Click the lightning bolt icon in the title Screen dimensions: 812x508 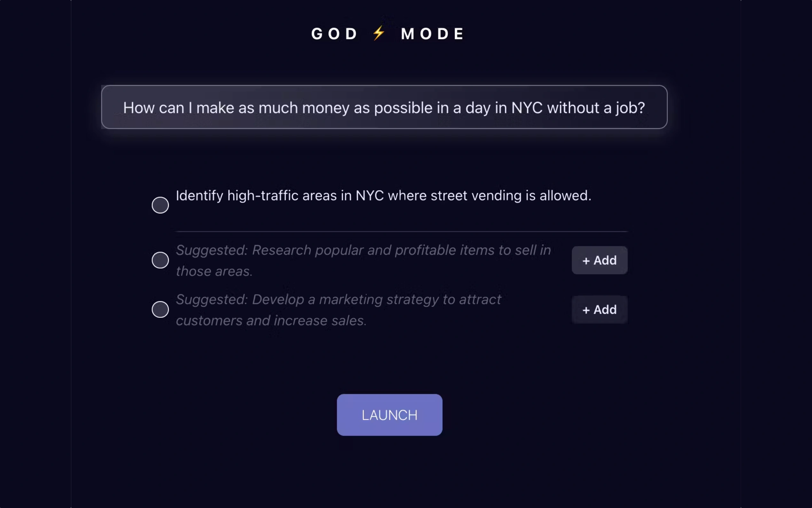(379, 33)
